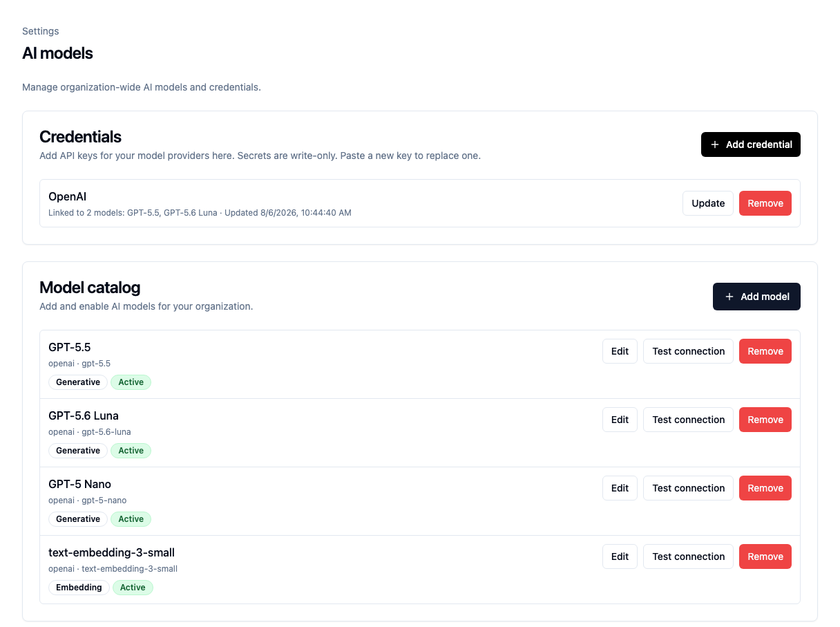Viewport: 840px width, 627px height.
Task: Click the Embedding badge
Action: point(79,588)
